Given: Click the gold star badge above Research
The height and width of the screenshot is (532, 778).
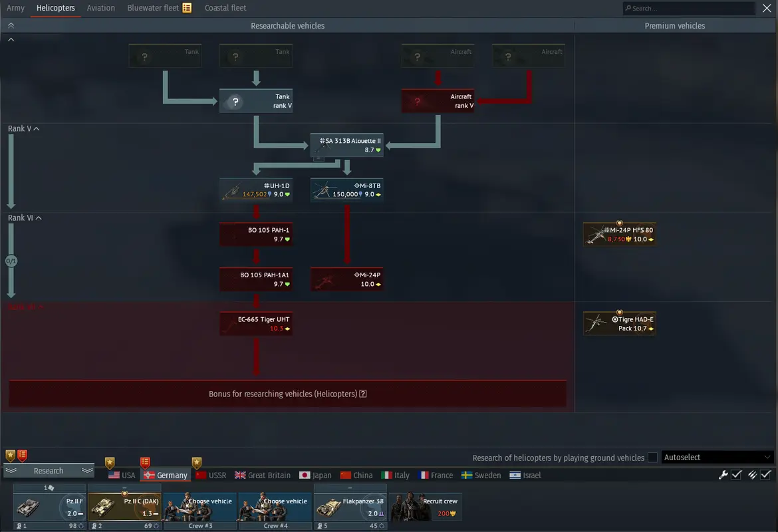Looking at the screenshot, I should click(11, 456).
